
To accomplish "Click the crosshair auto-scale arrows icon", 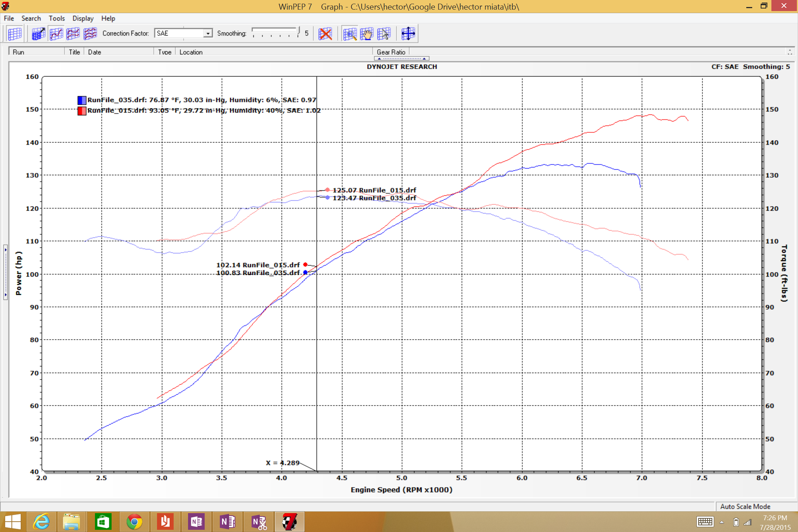I will [408, 34].
